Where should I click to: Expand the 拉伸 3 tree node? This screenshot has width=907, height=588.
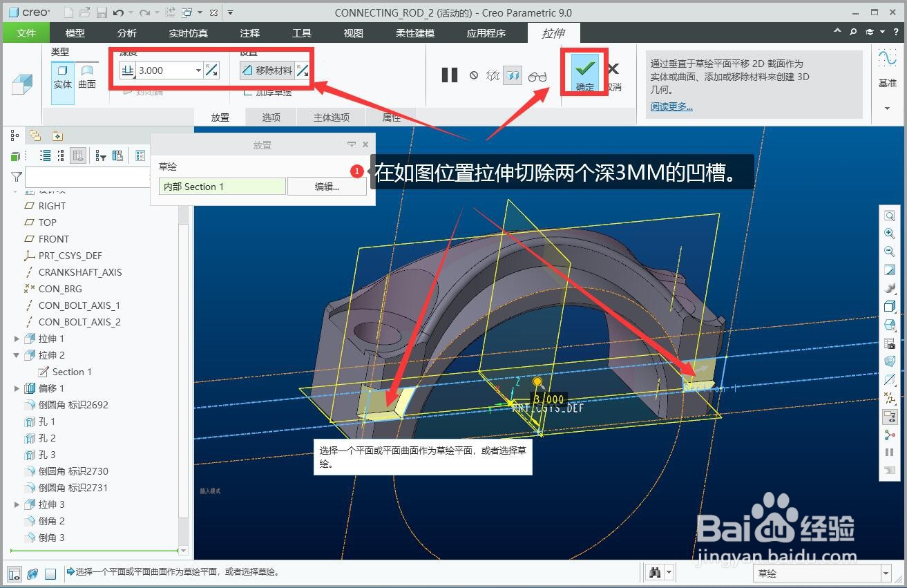17,504
